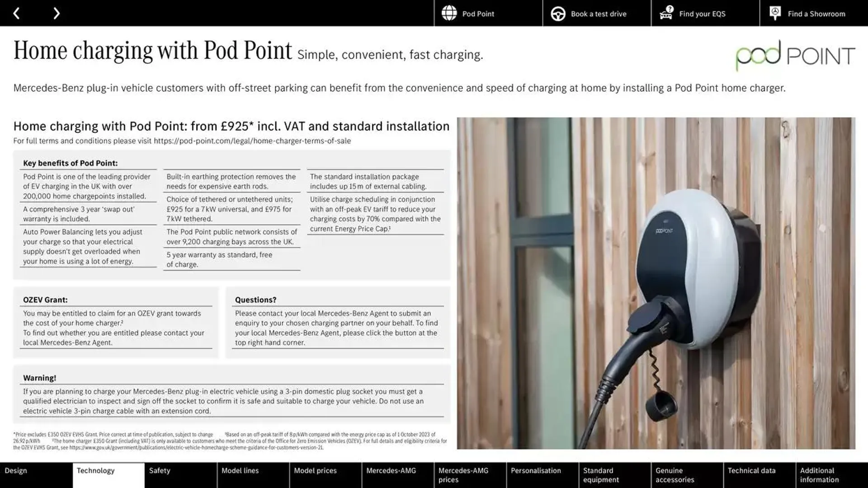Toggle the Mercedes-AMG prices tab
The width and height of the screenshot is (868, 488).
(x=463, y=475)
